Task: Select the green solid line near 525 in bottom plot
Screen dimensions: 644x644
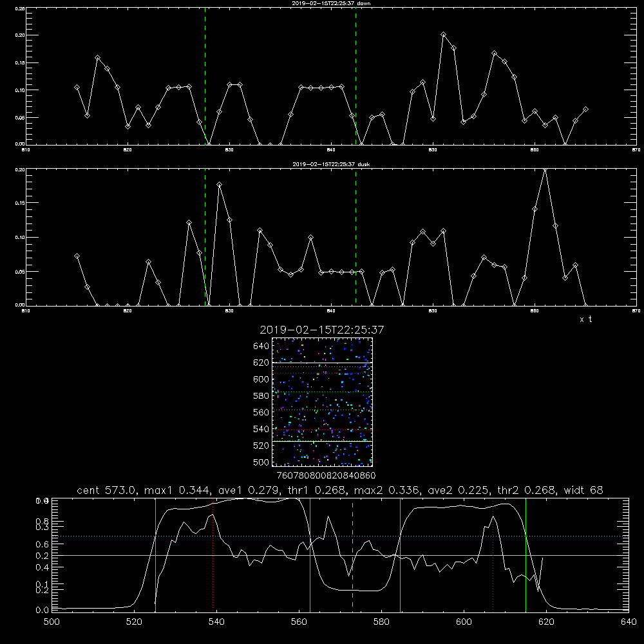Action: [155, 554]
